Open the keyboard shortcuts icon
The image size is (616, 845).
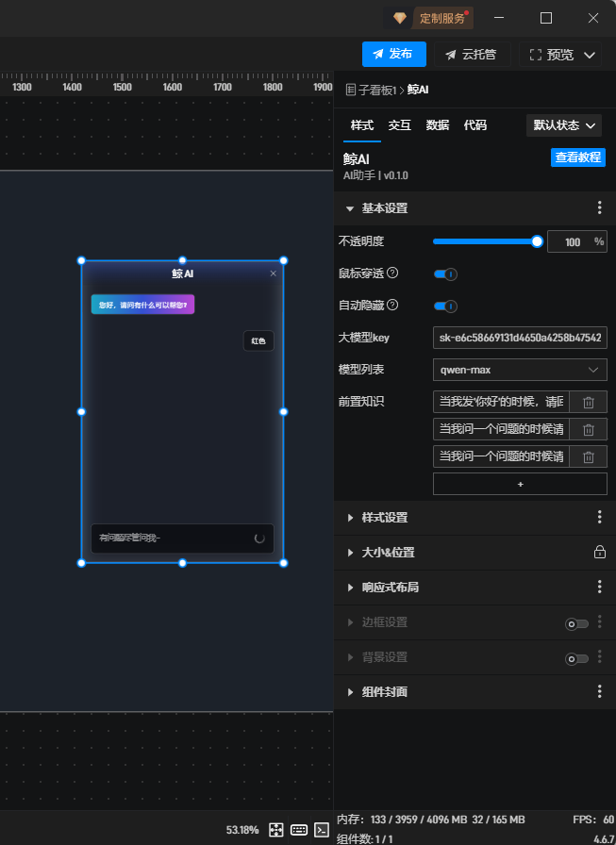(x=299, y=830)
